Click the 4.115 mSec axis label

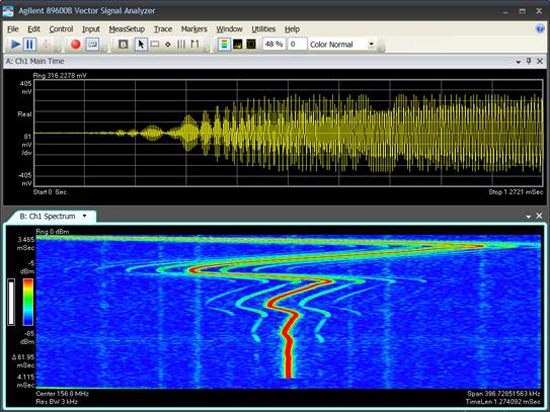pos(26,381)
